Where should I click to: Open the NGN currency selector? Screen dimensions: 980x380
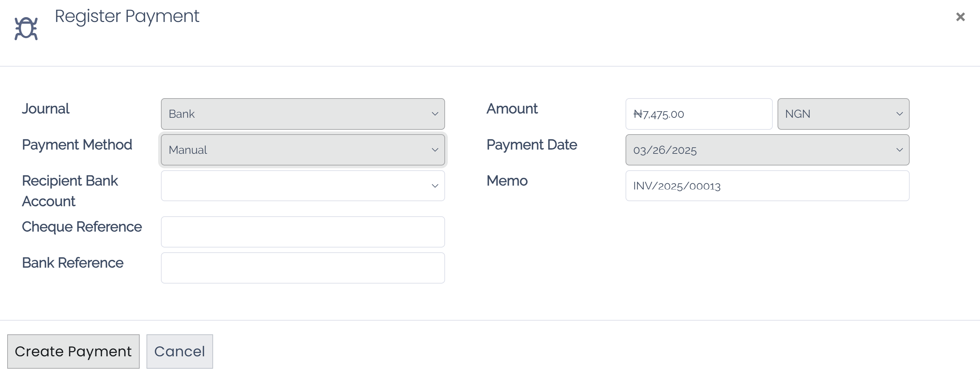843,114
